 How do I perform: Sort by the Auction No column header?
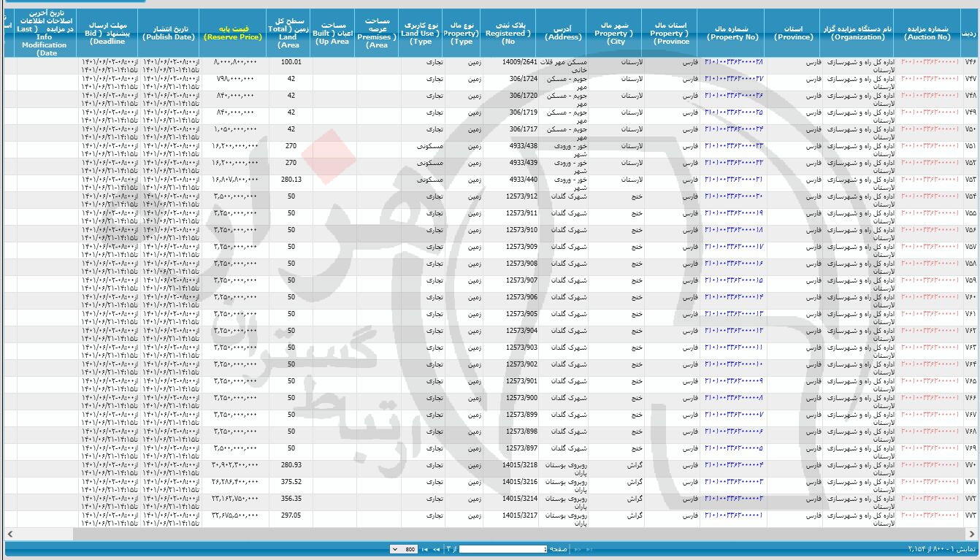click(927, 33)
